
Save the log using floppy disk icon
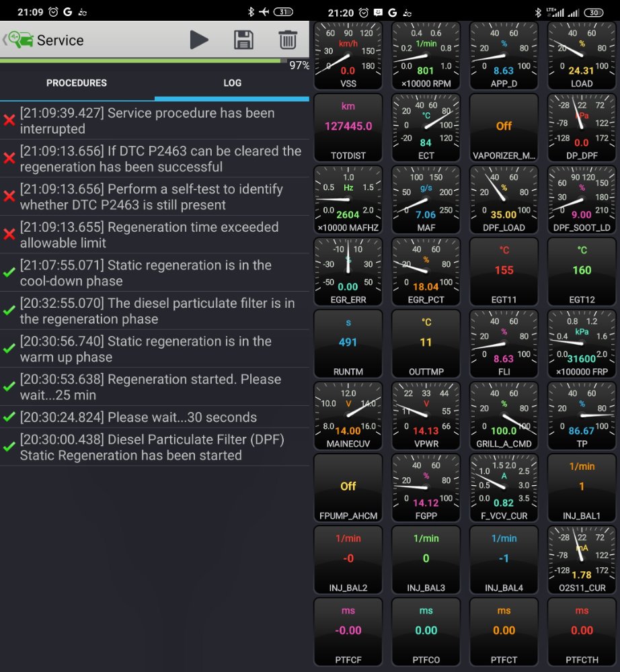coord(243,40)
